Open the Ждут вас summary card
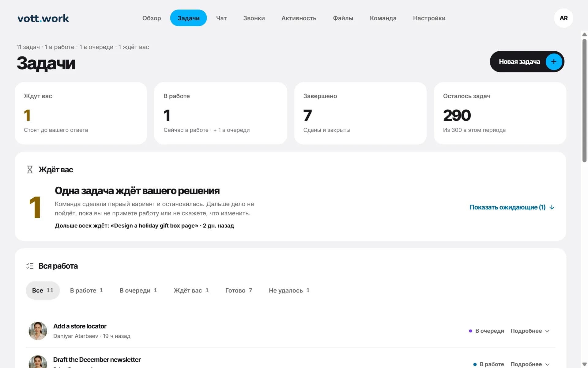The width and height of the screenshot is (588, 368). coord(81,113)
